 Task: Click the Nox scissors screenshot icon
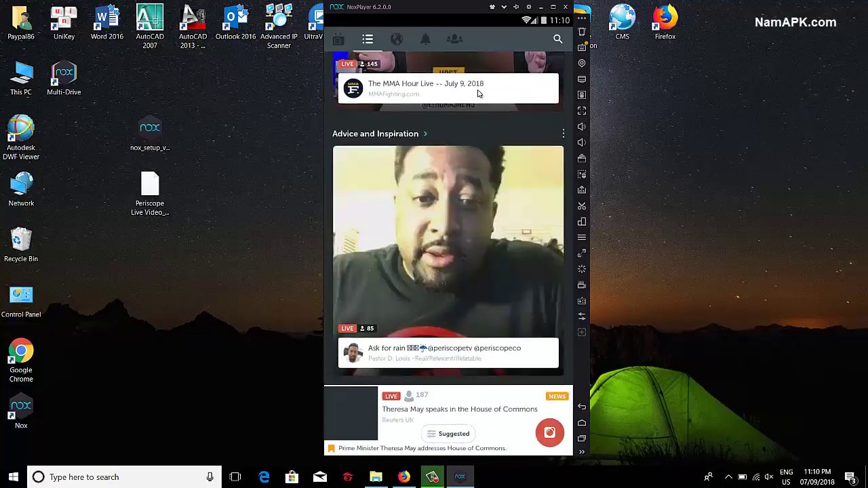(x=582, y=205)
